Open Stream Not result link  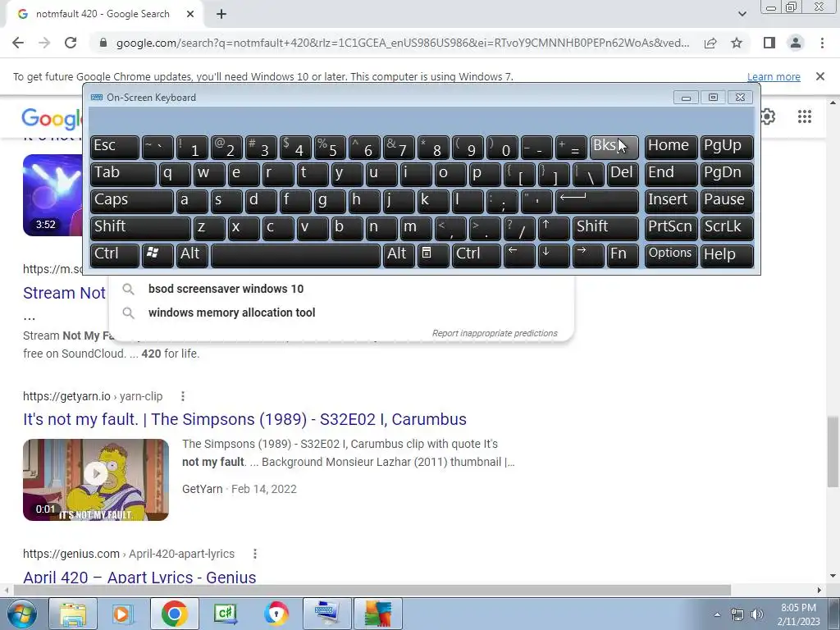pyautogui.click(x=64, y=293)
